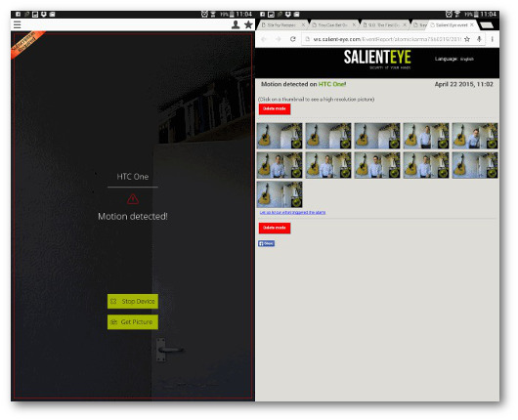Tap the alarm clock icon in app status bar
518x420 pixels.
pos(204,15)
